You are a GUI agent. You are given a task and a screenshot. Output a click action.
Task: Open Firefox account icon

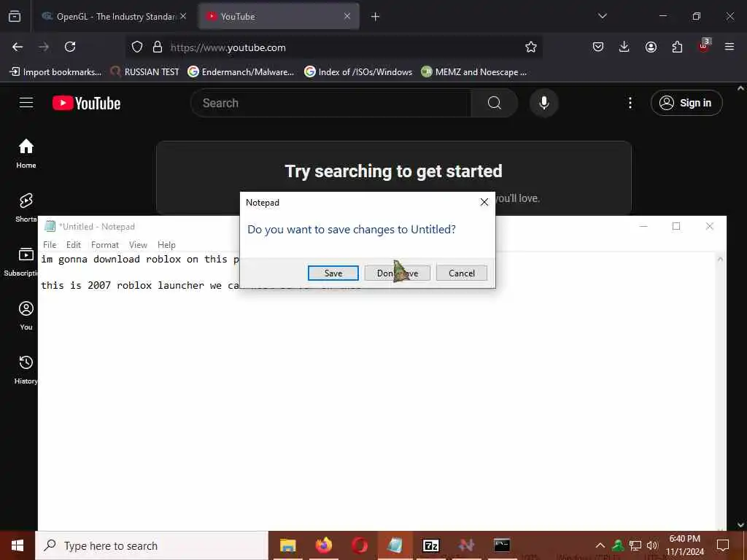pos(651,47)
